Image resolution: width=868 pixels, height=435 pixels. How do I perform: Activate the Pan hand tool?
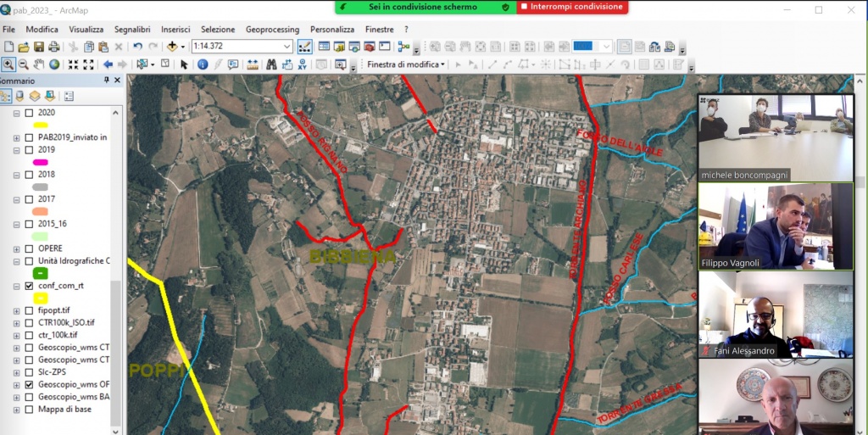[39, 64]
